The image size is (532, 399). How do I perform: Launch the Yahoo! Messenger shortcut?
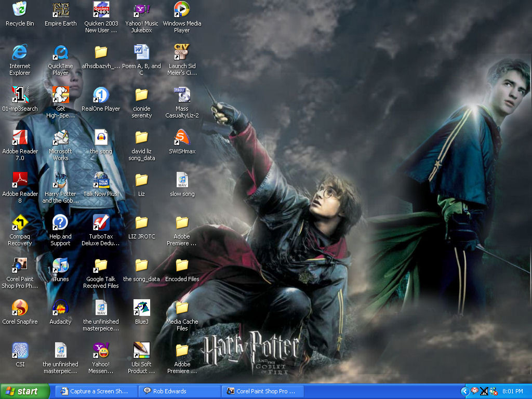click(101, 351)
